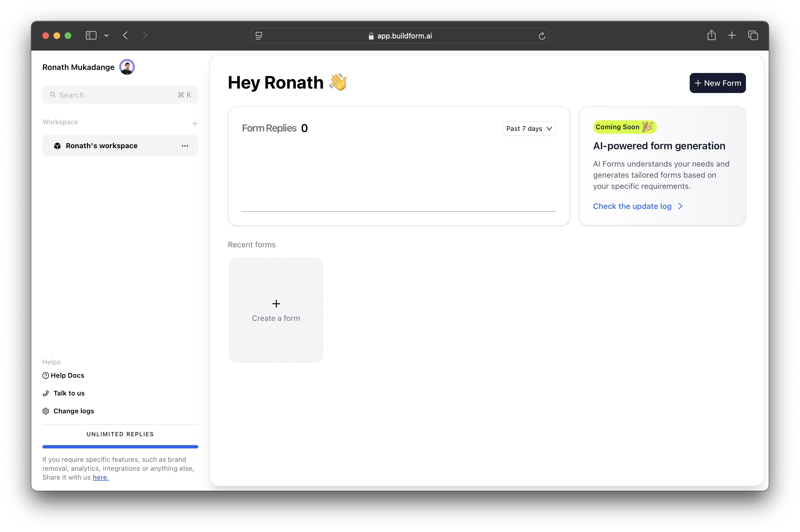800x532 pixels.
Task: Click the chevron next to update log
Action: pos(680,206)
